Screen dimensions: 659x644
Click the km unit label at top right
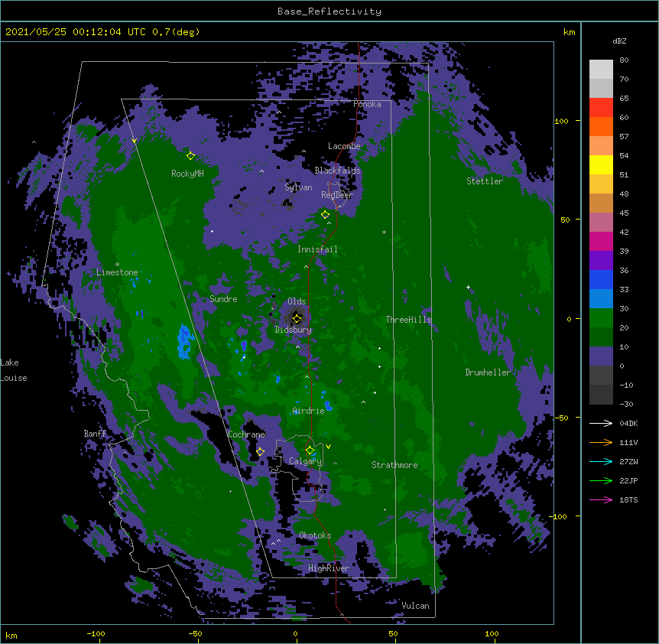click(569, 32)
